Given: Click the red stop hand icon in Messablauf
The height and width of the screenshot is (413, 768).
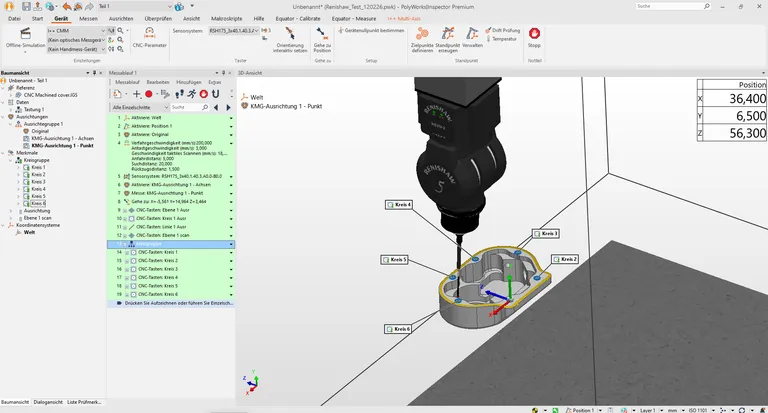Looking at the screenshot, I should pos(204,94).
